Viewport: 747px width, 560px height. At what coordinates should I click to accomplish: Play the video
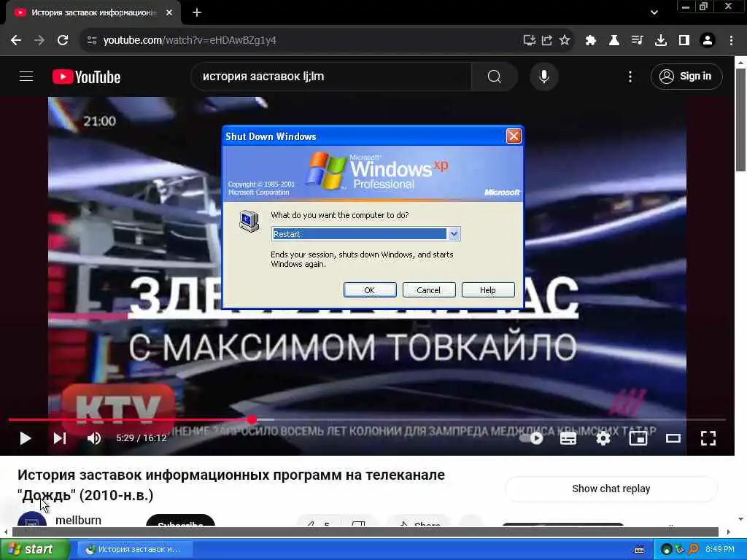(26, 438)
